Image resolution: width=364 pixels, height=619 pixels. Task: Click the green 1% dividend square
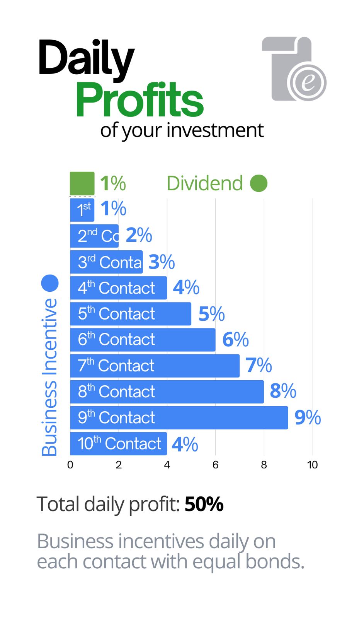point(82,183)
